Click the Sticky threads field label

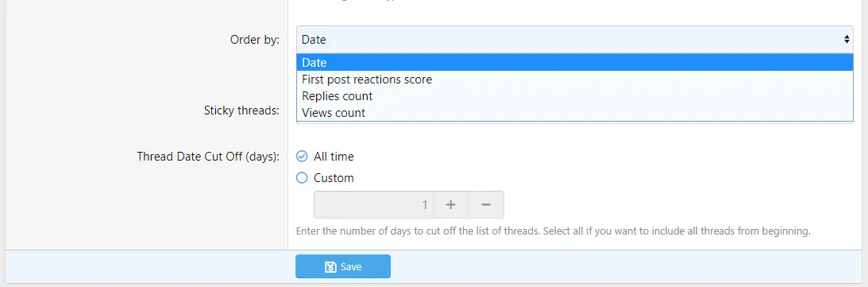(x=242, y=111)
